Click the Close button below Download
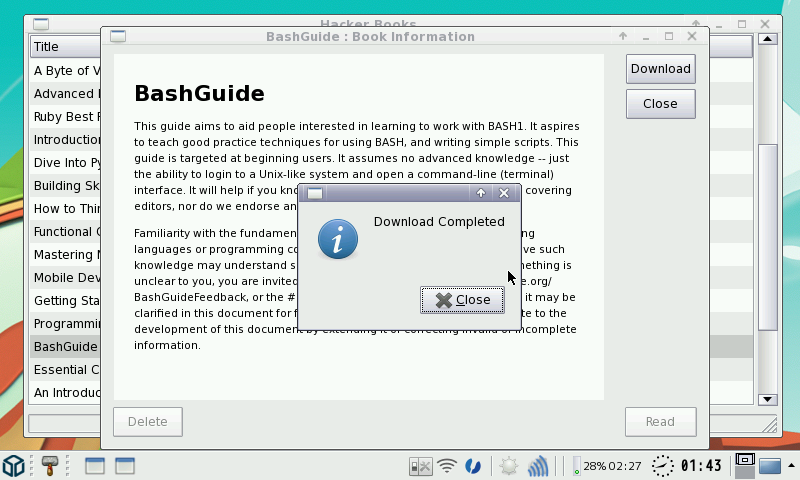Viewport: 800px width, 480px height. click(x=660, y=104)
